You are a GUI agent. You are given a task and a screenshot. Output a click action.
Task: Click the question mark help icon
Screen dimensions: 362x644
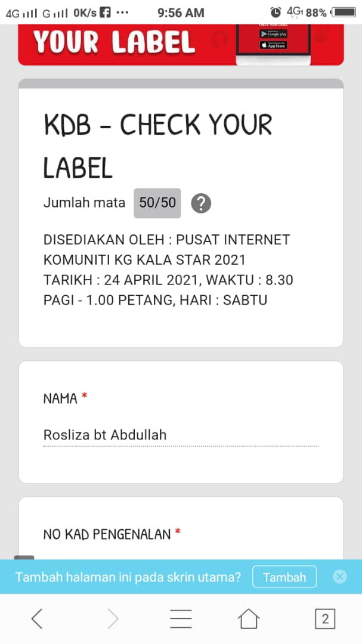pos(201,203)
